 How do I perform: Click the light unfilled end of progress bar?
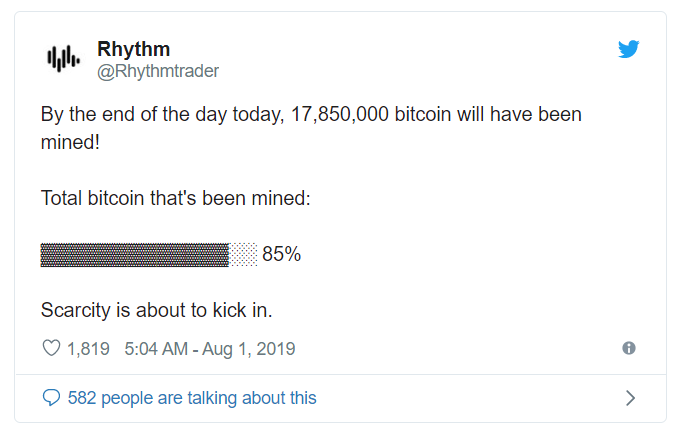[244, 254]
